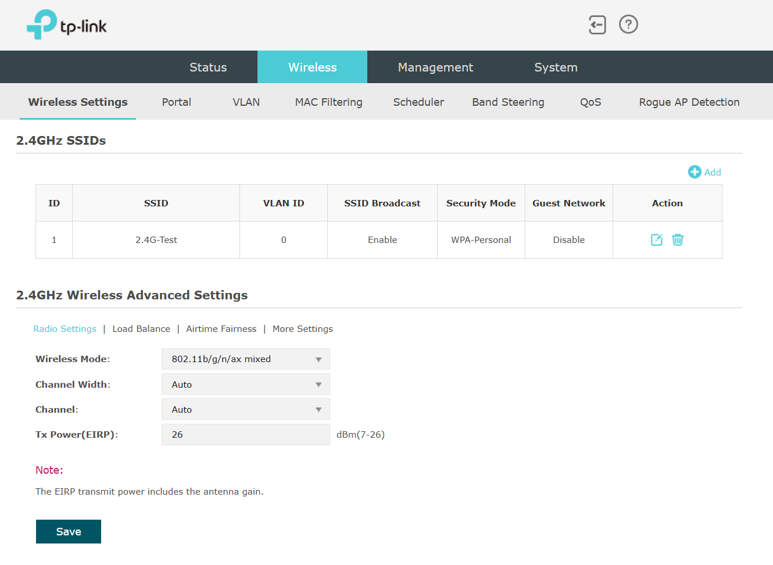Viewport: 773px width, 565px height.
Task: Open the MAC Filtering sub-tab
Action: (x=328, y=102)
